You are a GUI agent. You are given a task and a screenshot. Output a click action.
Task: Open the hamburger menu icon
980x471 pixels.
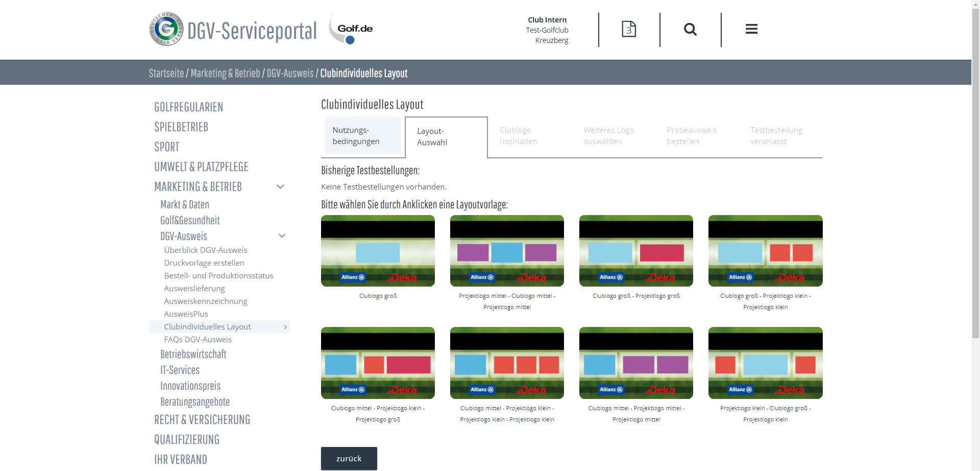pos(751,29)
